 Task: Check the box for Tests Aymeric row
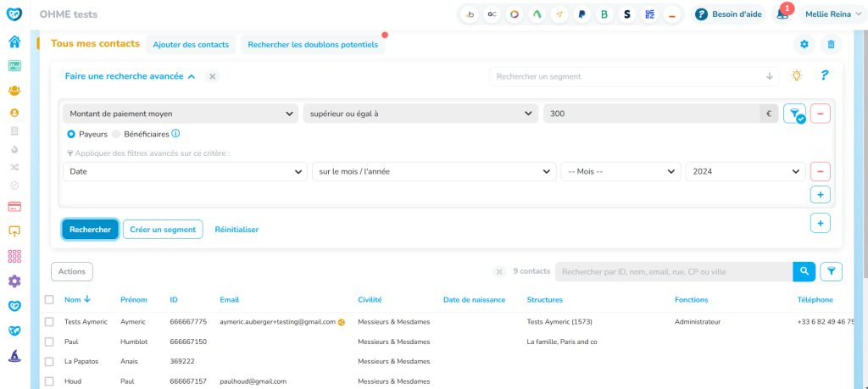49,322
